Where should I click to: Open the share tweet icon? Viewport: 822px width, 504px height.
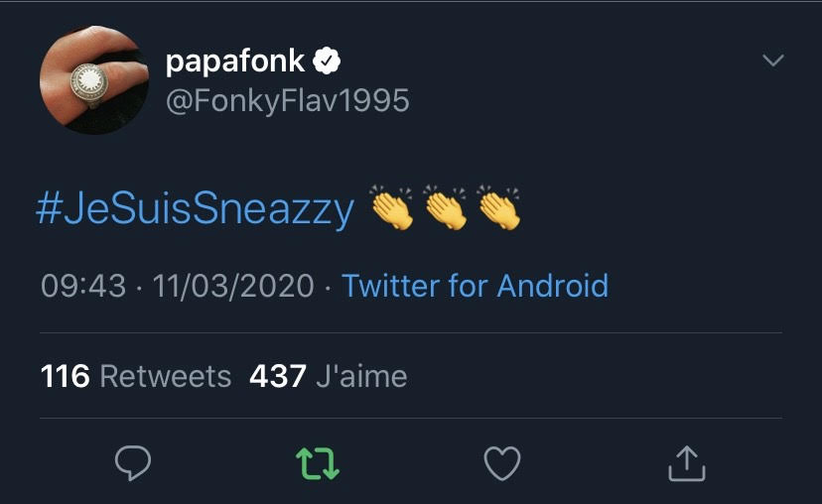coord(687,463)
